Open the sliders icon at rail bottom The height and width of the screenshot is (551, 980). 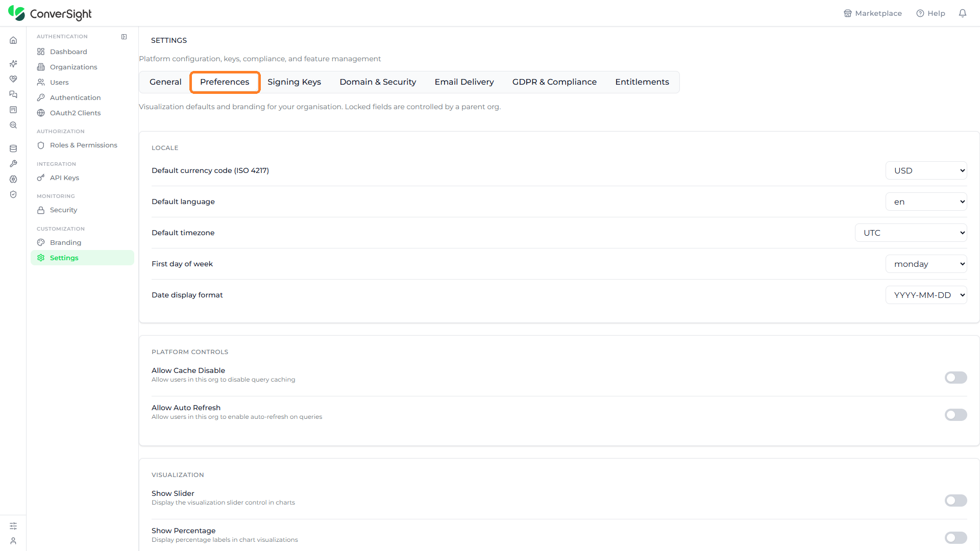(13, 526)
